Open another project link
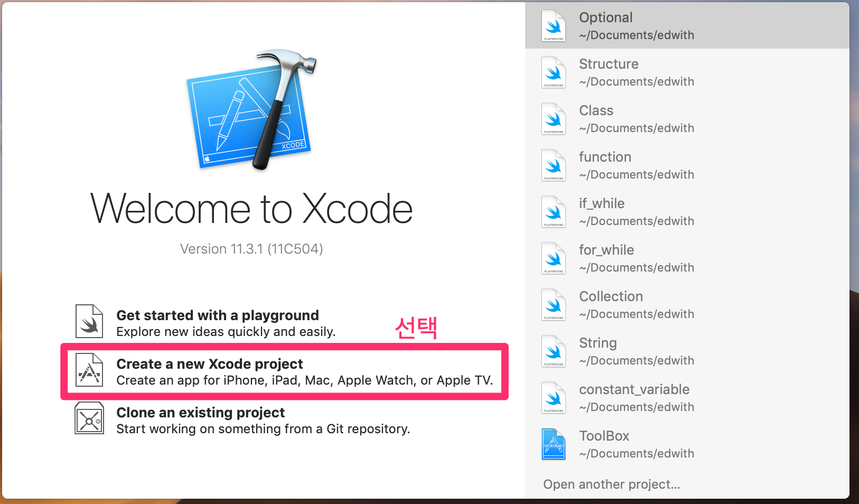 612,484
